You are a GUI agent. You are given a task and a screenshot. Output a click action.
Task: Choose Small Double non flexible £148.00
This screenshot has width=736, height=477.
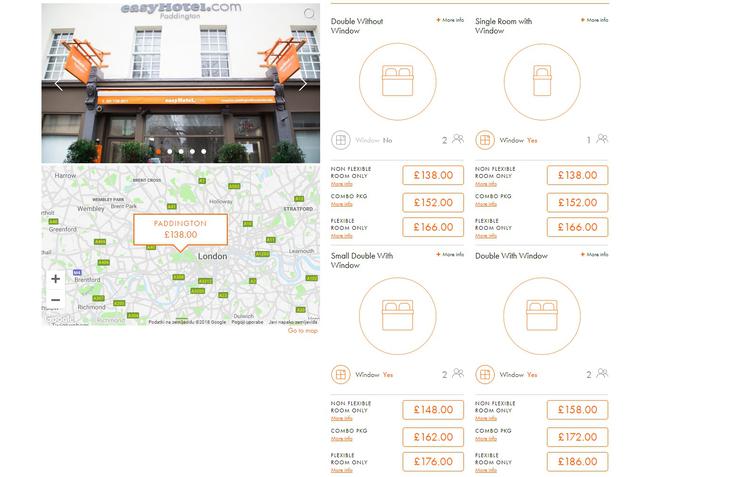coord(433,409)
